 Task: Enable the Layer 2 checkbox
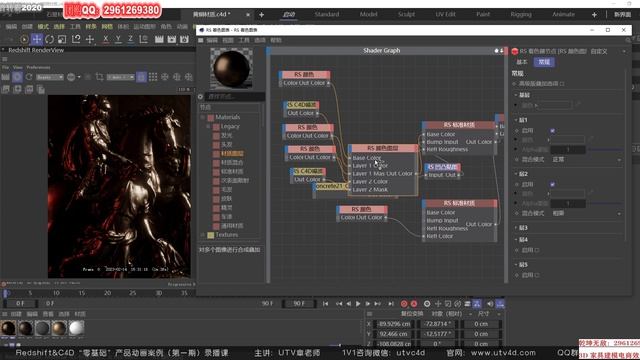tap(552, 184)
